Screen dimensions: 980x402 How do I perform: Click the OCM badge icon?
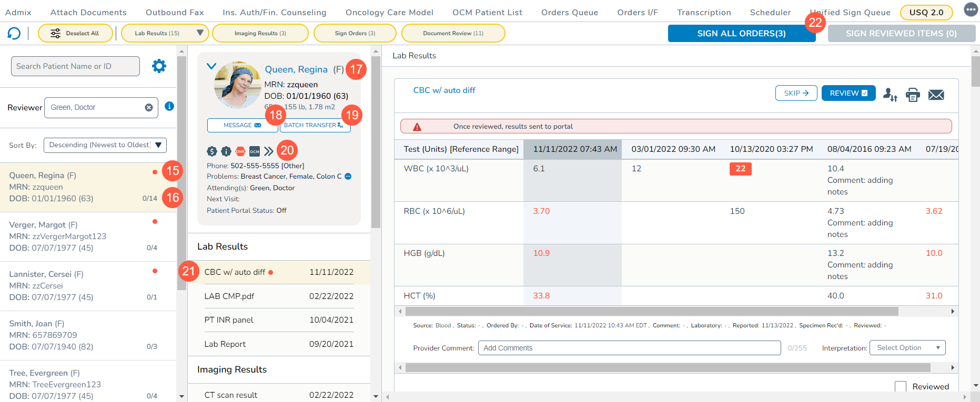[x=255, y=151]
